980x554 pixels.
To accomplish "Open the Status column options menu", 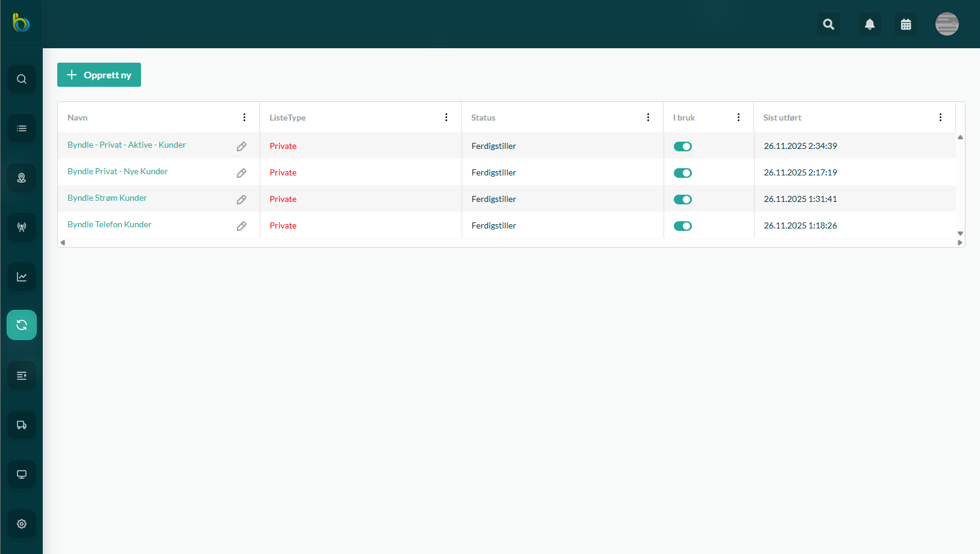I will point(648,118).
